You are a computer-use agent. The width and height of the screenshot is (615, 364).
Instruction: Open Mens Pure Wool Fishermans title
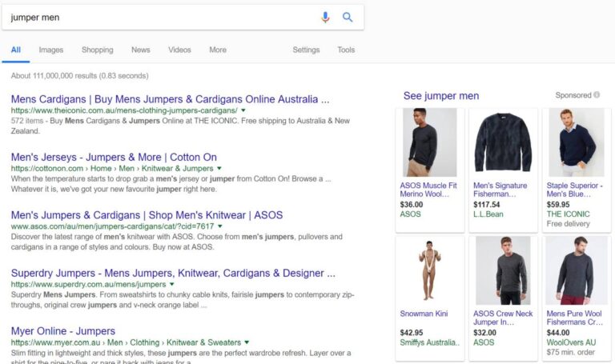click(x=575, y=318)
